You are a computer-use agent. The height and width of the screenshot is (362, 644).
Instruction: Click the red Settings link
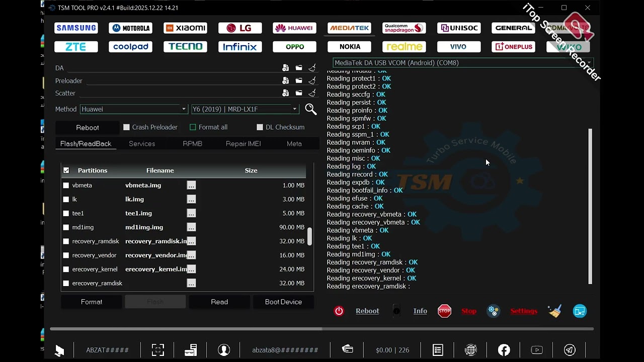click(524, 311)
